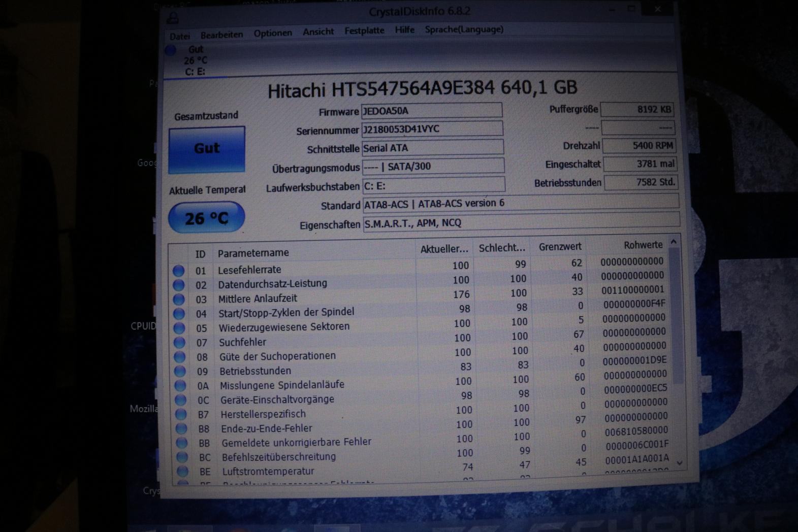Screen dimensions: 798x532
Task: Click the scroll down arrow of SMART list
Action: [x=680, y=463]
